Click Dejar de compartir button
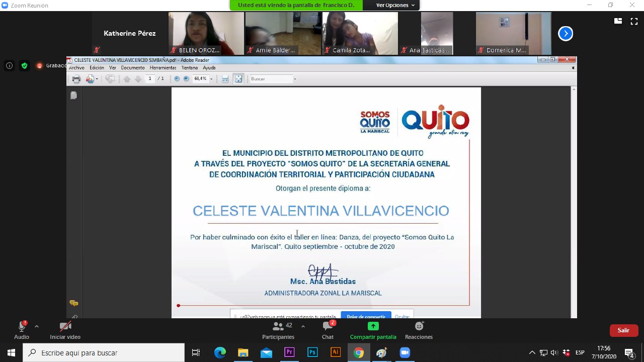The width and height of the screenshot is (644, 362). [366, 316]
